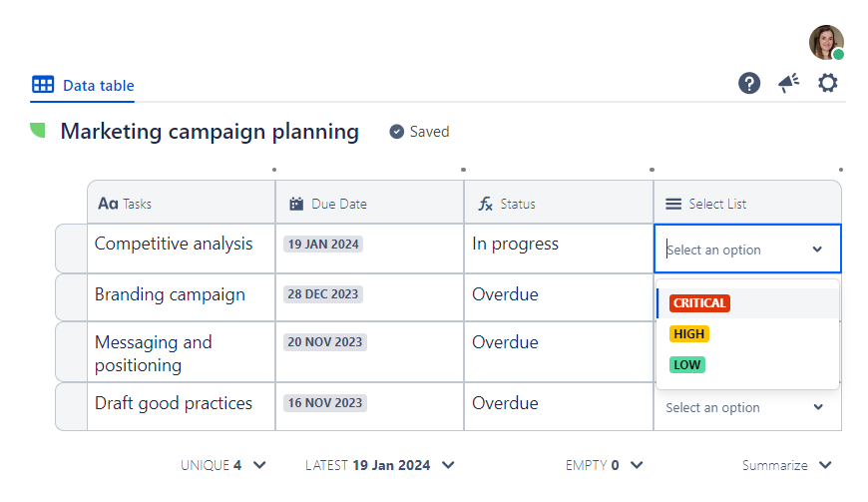The width and height of the screenshot is (868, 502).
Task: Choose the CRITICAL option from list
Action: pos(699,303)
